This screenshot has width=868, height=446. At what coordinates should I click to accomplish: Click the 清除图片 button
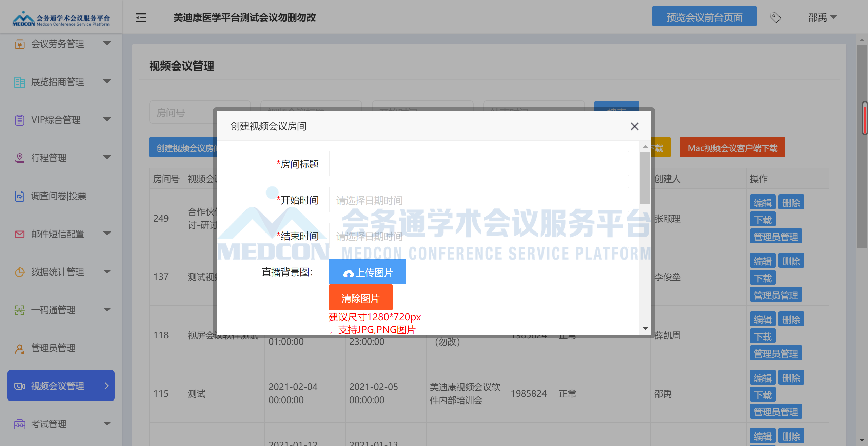coord(360,297)
